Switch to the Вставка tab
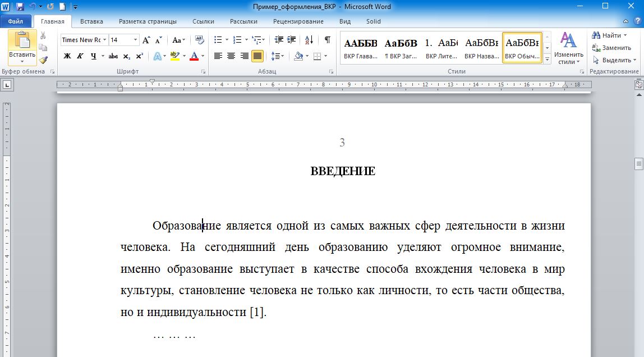The width and height of the screenshot is (644, 357). tap(91, 21)
